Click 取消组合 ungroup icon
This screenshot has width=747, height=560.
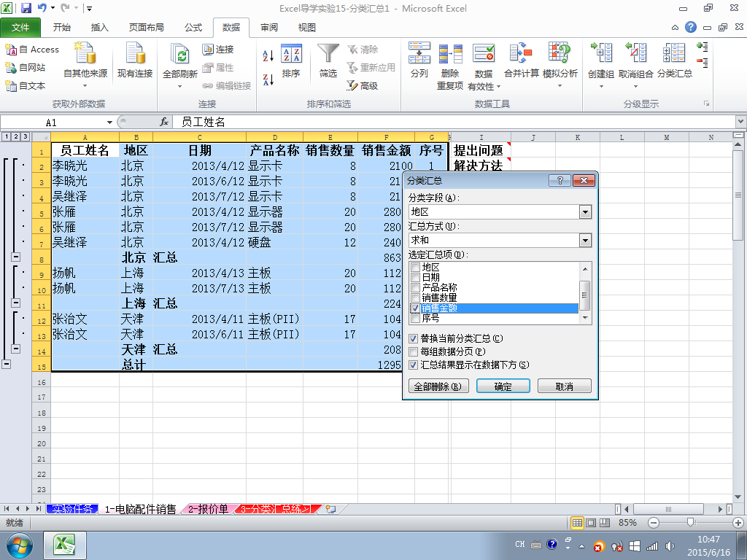(636, 52)
